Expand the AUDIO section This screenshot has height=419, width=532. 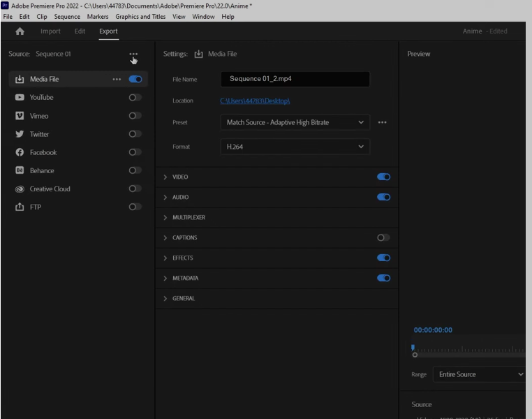click(165, 197)
